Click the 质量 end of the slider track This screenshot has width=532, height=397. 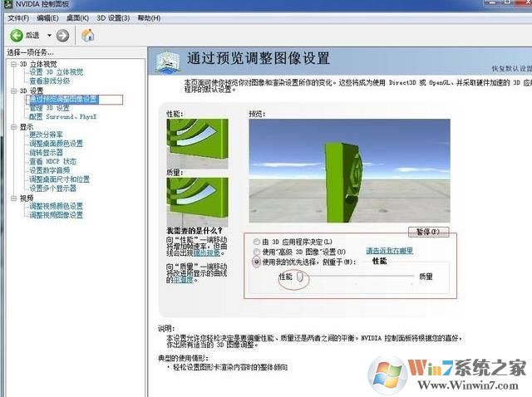[413, 277]
